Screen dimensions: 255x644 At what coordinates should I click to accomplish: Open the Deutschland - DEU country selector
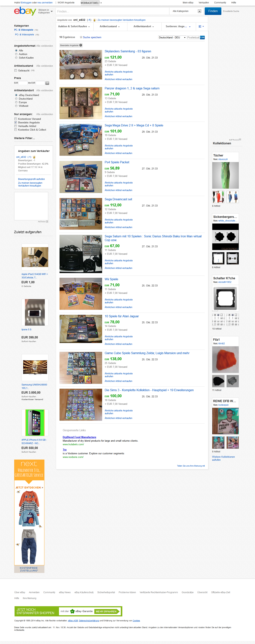click(172, 37)
